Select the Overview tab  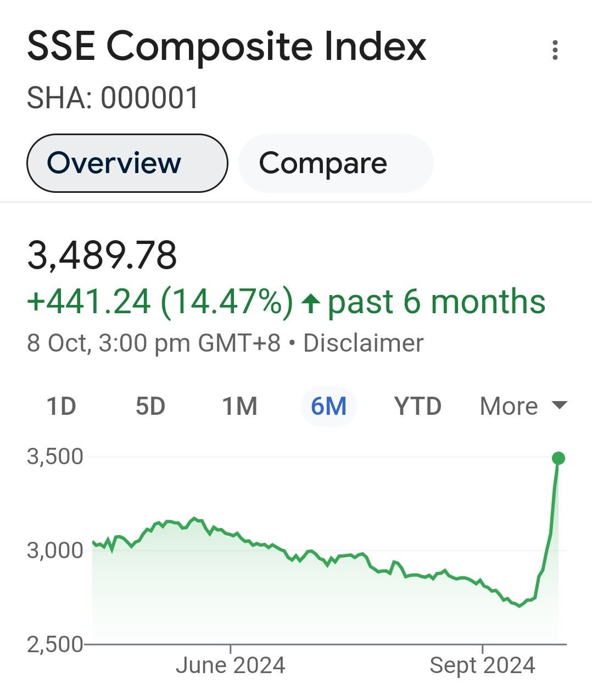(127, 163)
